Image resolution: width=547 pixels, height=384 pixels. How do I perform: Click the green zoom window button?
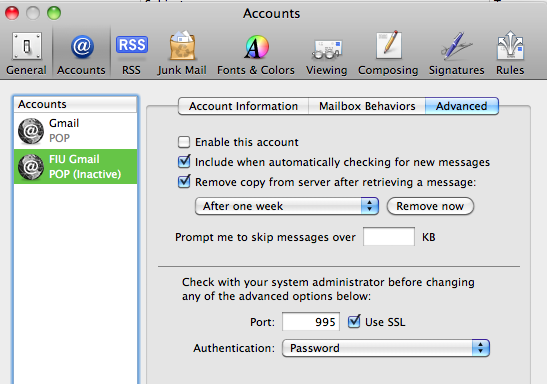pyautogui.click(x=54, y=13)
